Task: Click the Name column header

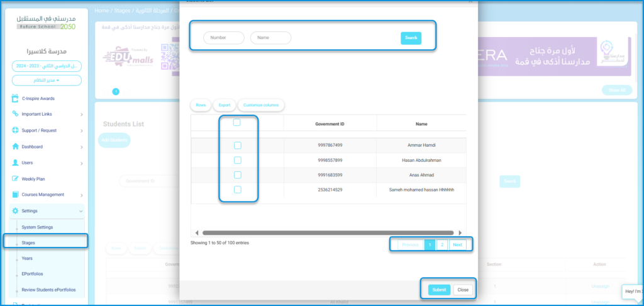Action: tap(421, 124)
